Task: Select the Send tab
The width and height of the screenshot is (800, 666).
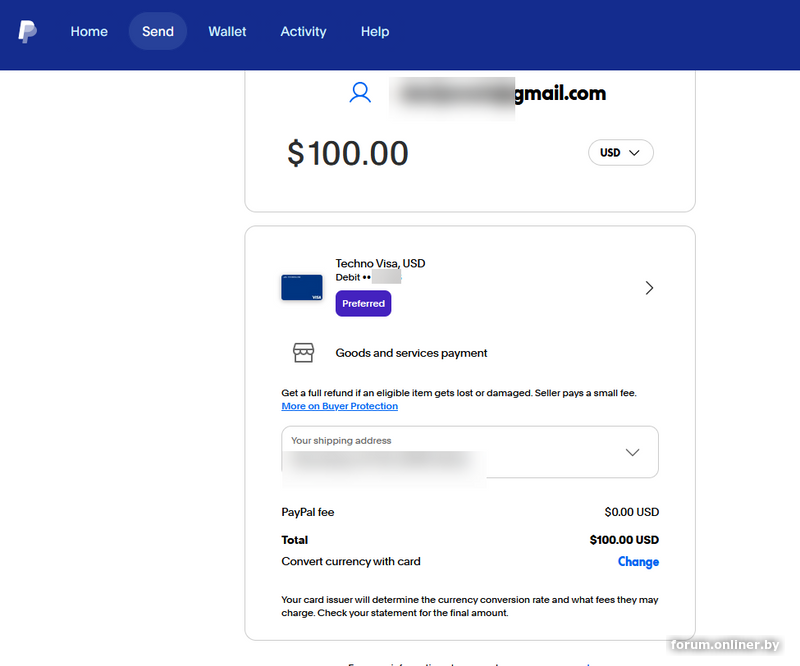Action: [x=158, y=32]
